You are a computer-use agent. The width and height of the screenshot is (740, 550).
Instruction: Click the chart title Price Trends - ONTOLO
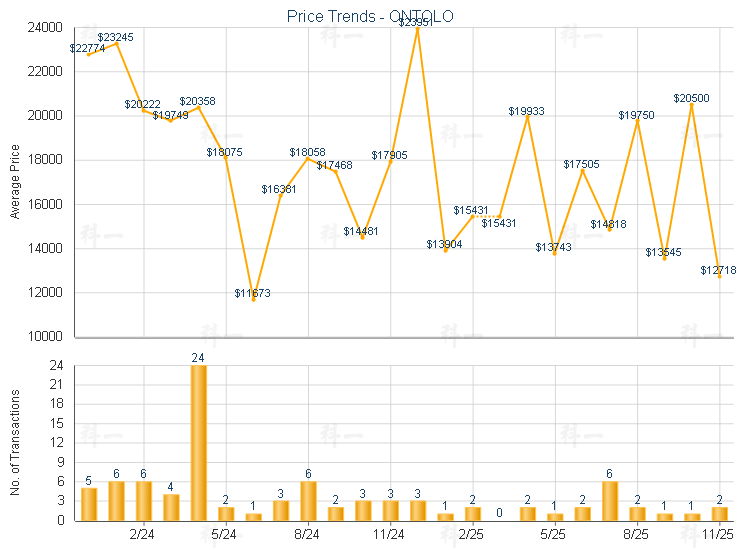click(x=372, y=16)
